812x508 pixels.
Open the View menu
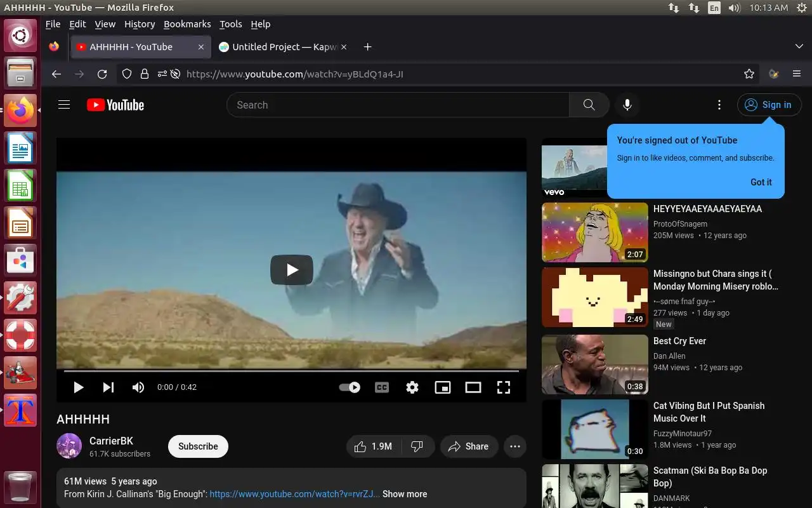pos(105,24)
